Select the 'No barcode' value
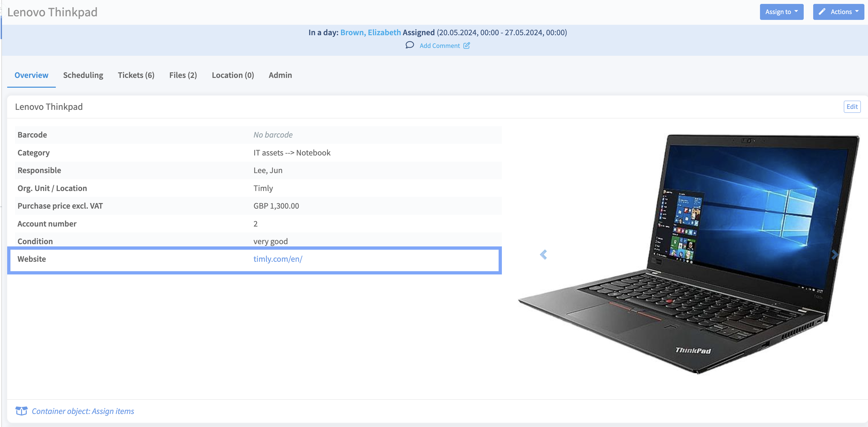Viewport: 868px width, 427px height. tap(273, 135)
